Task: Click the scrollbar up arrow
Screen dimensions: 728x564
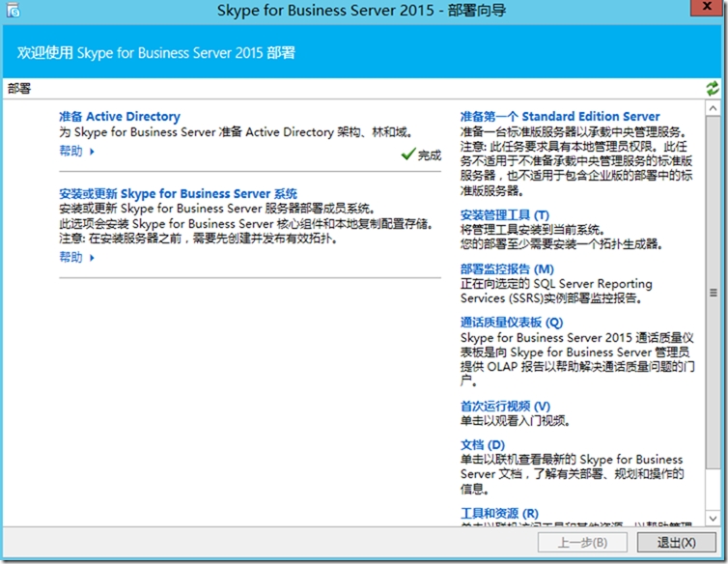Action: pos(714,108)
